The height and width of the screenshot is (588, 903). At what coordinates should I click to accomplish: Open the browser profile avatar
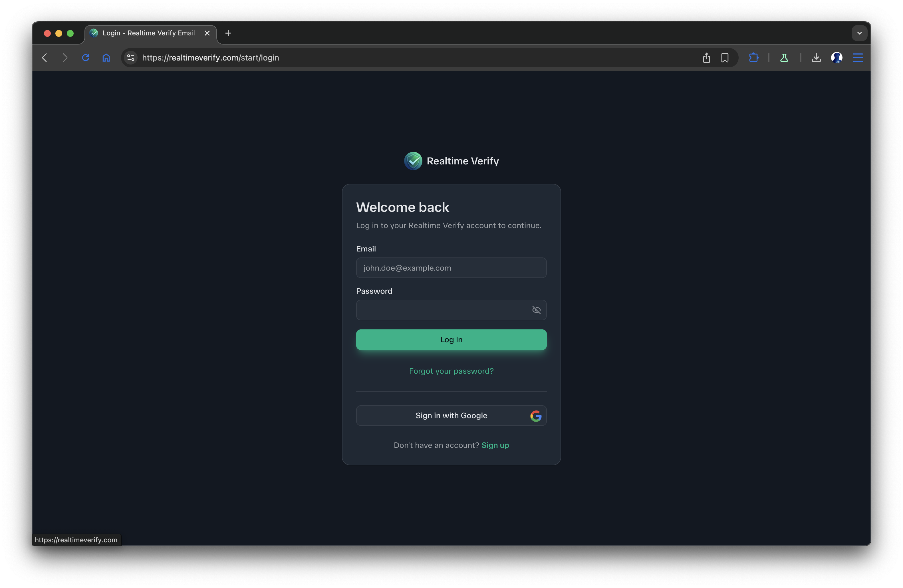tap(837, 58)
